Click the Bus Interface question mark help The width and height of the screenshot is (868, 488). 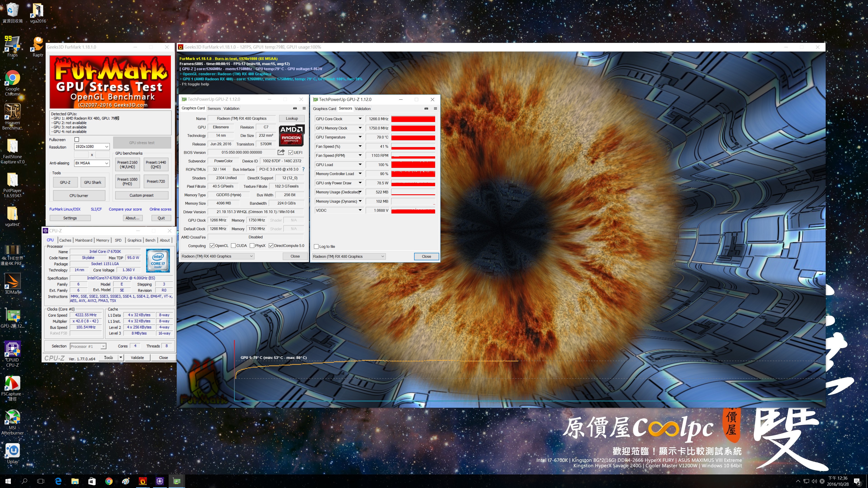303,169
